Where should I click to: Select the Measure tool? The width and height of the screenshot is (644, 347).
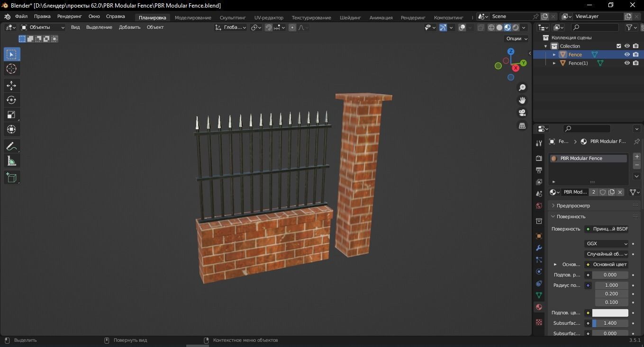point(11,161)
